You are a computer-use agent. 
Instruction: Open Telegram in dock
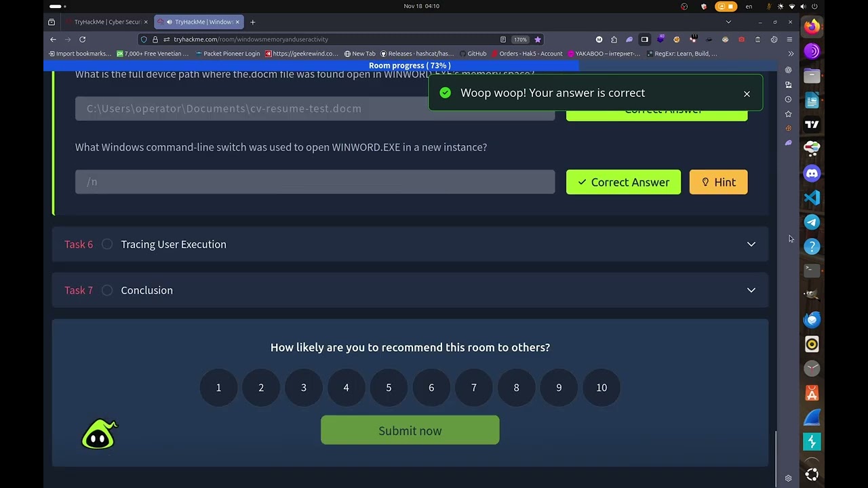812,222
